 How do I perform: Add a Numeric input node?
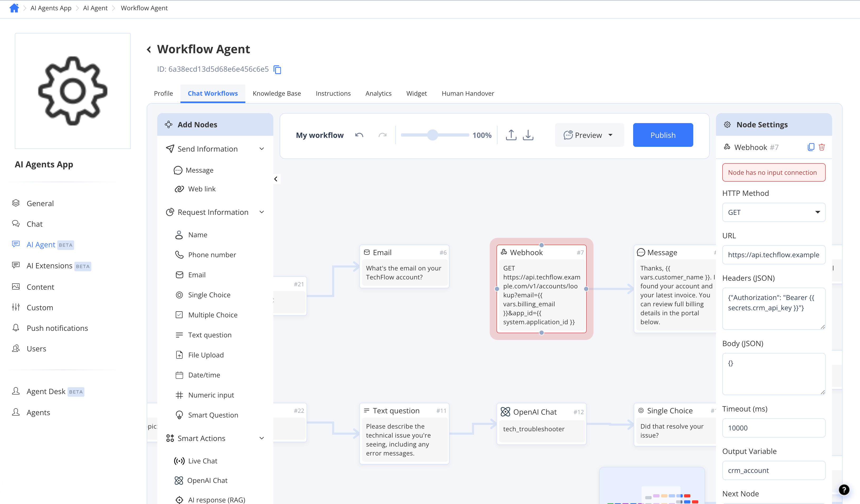pos(204,395)
